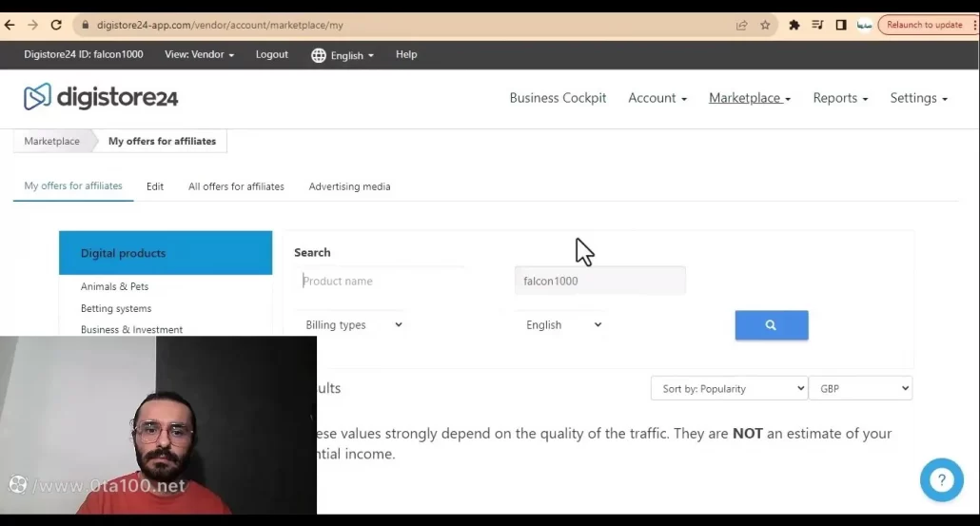Image resolution: width=980 pixels, height=526 pixels.
Task: Click the blue search magnifier button
Action: [x=771, y=325]
